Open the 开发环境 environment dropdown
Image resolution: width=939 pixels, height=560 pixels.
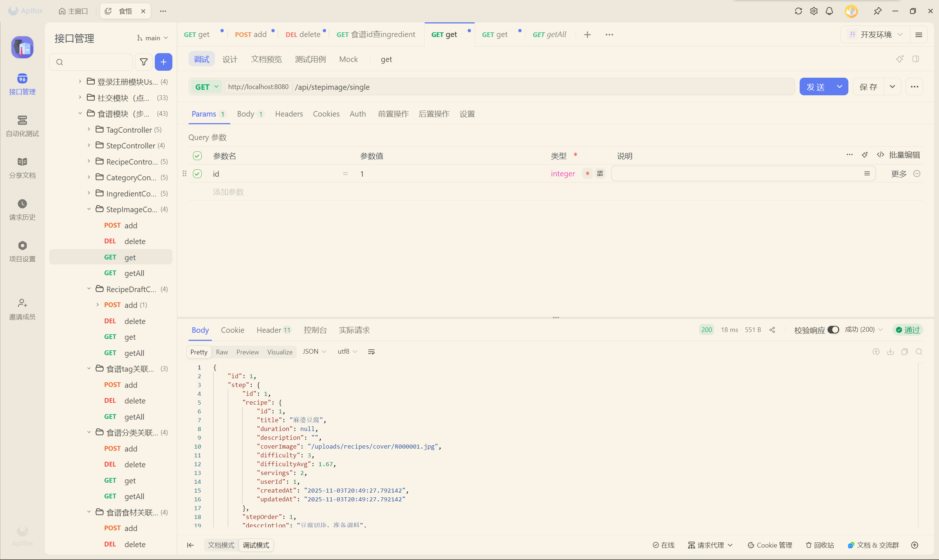(x=876, y=34)
